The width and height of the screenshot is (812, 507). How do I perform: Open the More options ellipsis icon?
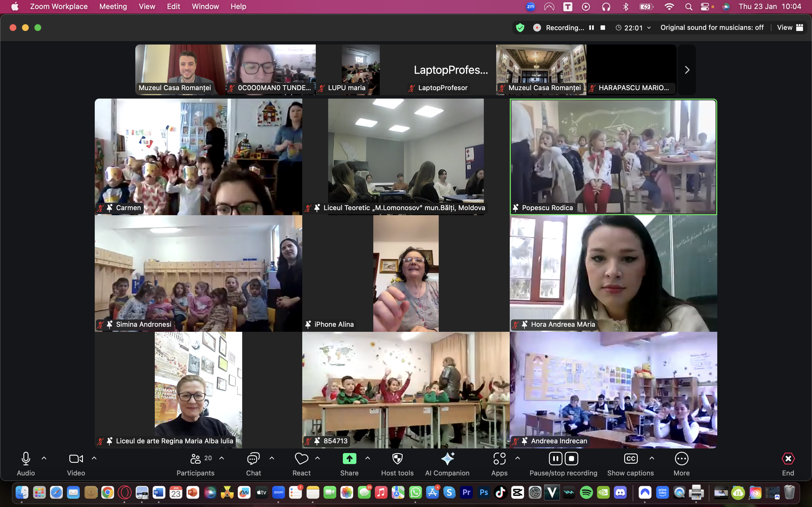681,459
